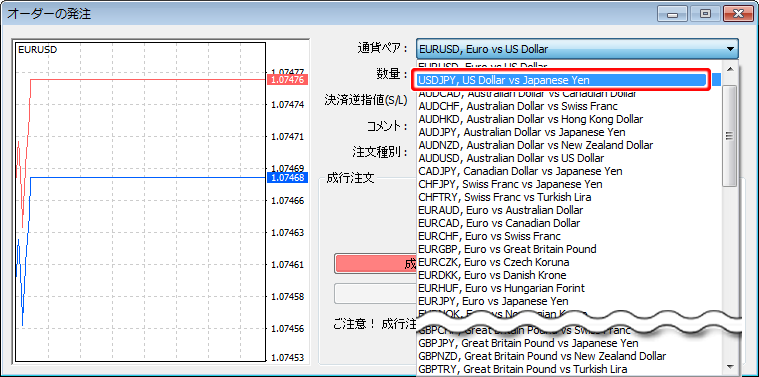Pick EURDKK, Euro vs Danish Krone

coord(569,275)
